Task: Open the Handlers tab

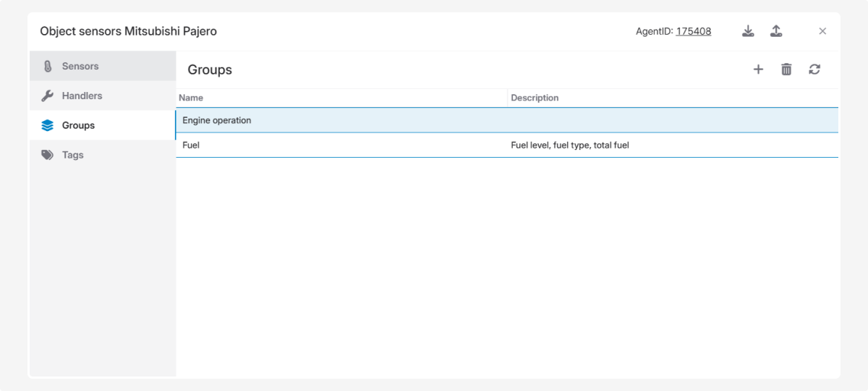Action: coord(82,96)
